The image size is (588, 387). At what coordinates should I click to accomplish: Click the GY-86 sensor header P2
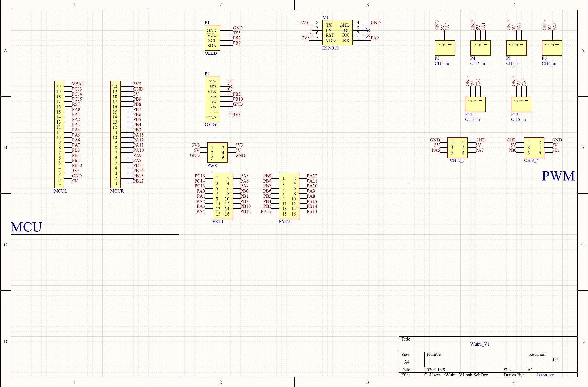[x=212, y=99]
